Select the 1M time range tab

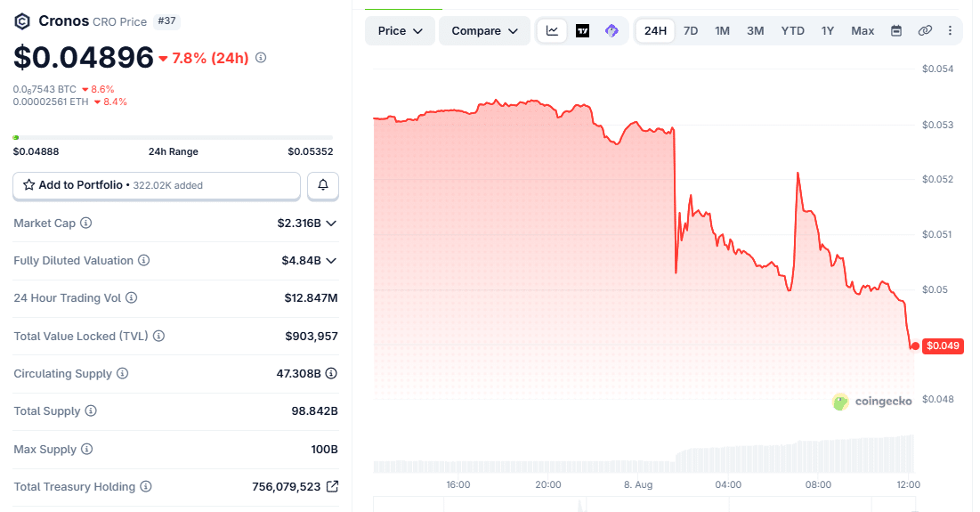tap(723, 30)
